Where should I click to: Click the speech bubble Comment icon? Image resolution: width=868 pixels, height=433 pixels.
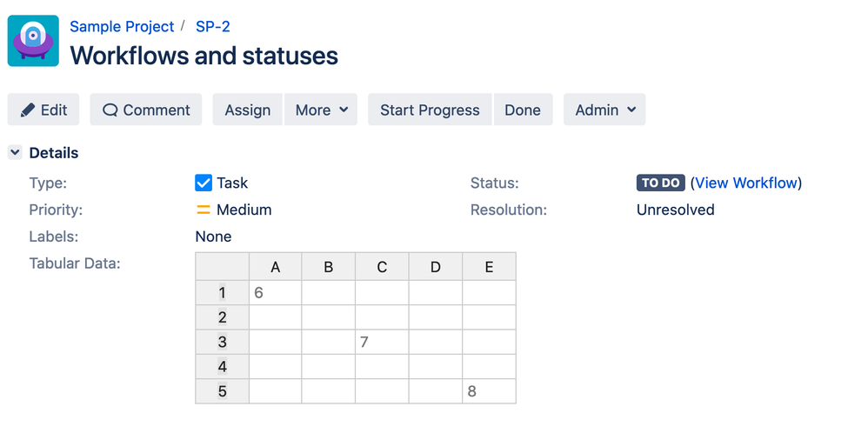[110, 110]
